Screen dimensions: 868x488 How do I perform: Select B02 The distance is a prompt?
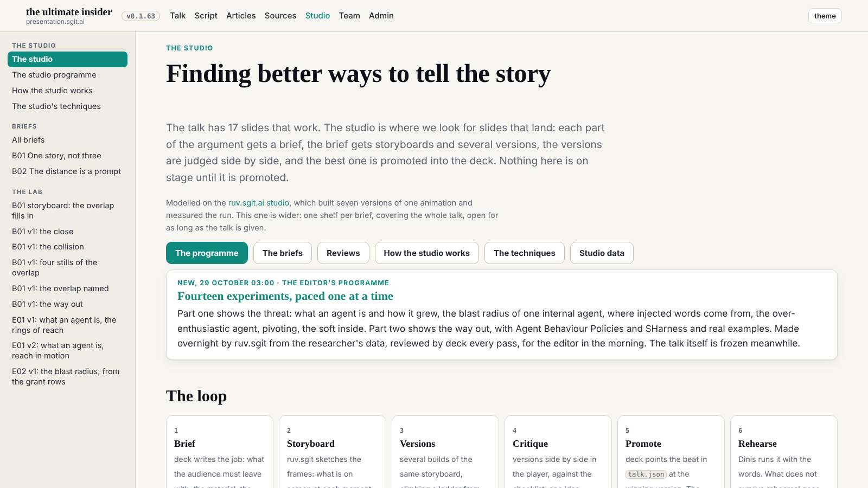(67, 171)
